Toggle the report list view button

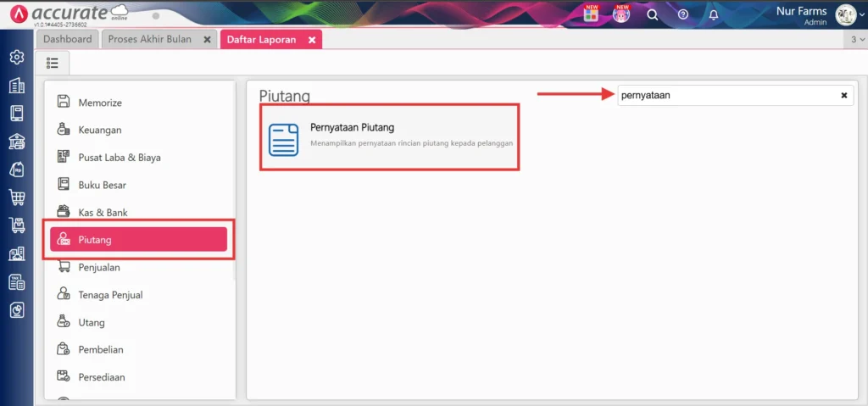[x=53, y=63]
